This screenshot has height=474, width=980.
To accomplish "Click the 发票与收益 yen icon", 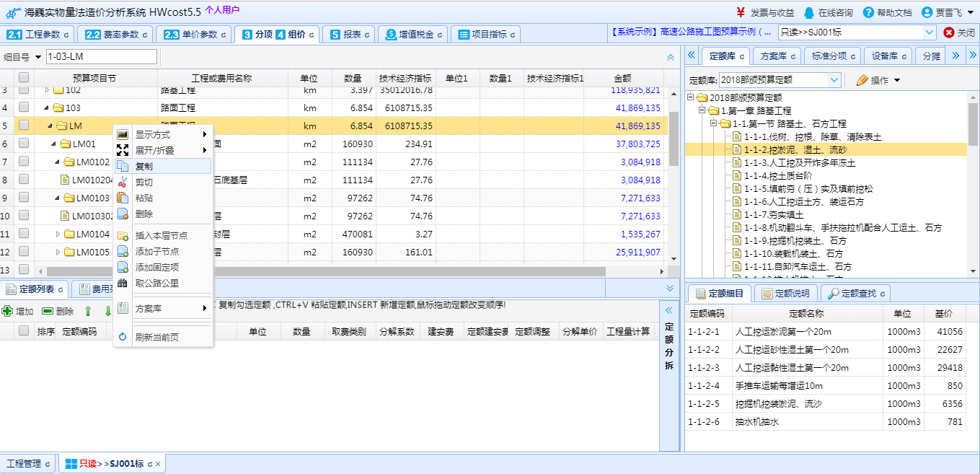I will pyautogui.click(x=741, y=12).
